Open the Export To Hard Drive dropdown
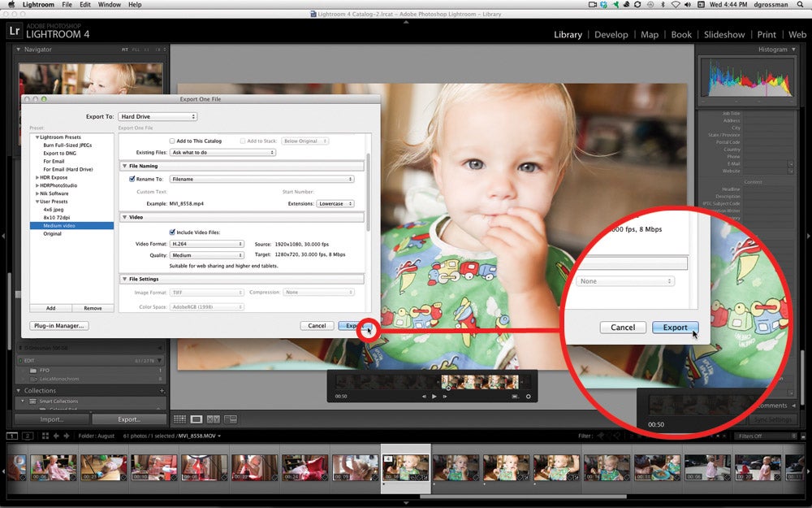This screenshot has width=812, height=508. click(x=158, y=116)
